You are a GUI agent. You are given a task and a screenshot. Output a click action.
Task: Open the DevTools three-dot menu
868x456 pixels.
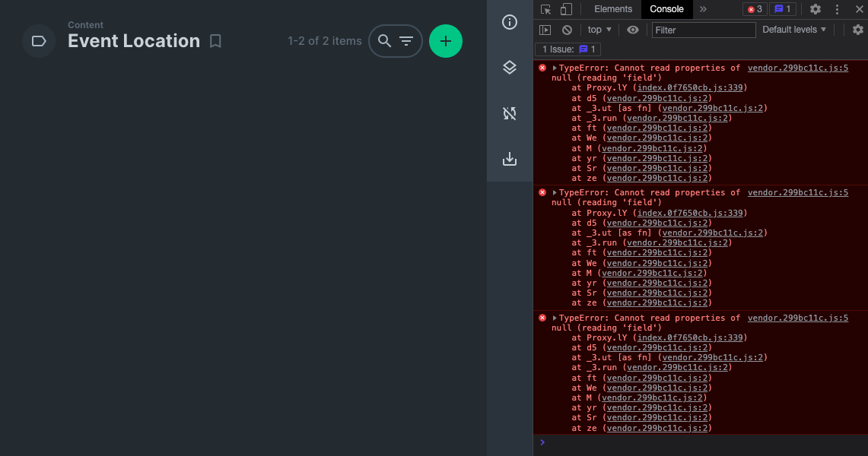837,8
